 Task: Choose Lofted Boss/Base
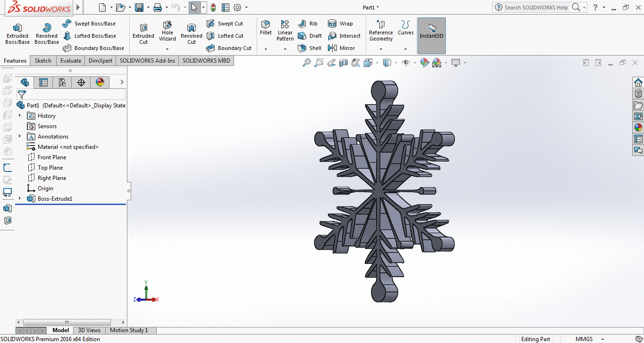coord(89,36)
